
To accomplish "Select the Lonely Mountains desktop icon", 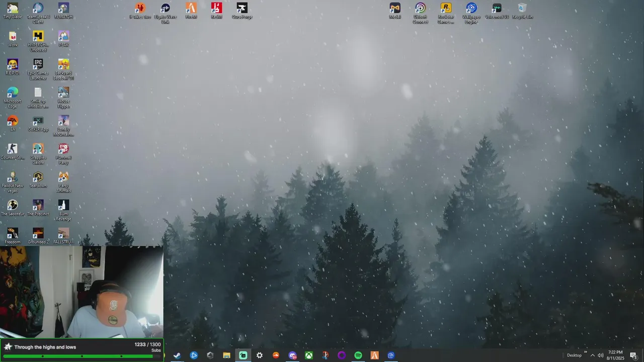I will 63,126.
